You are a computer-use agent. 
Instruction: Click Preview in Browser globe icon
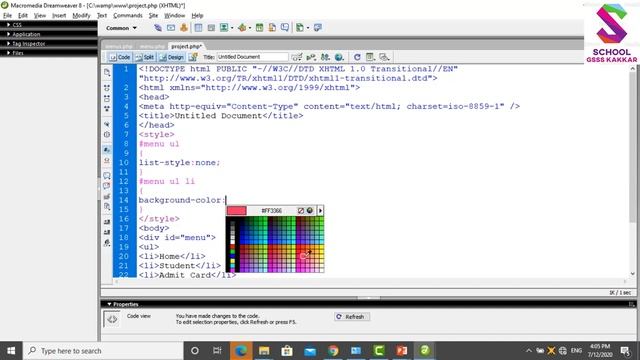[339, 57]
